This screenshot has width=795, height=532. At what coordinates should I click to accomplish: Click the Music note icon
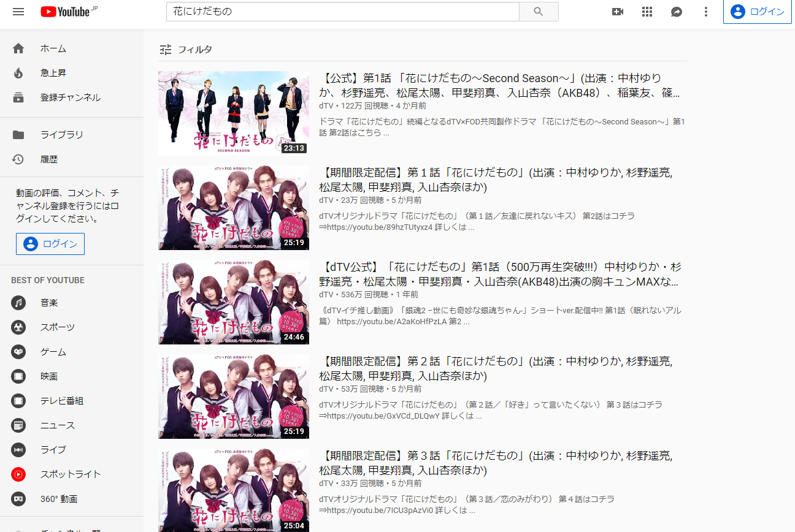pyautogui.click(x=18, y=303)
